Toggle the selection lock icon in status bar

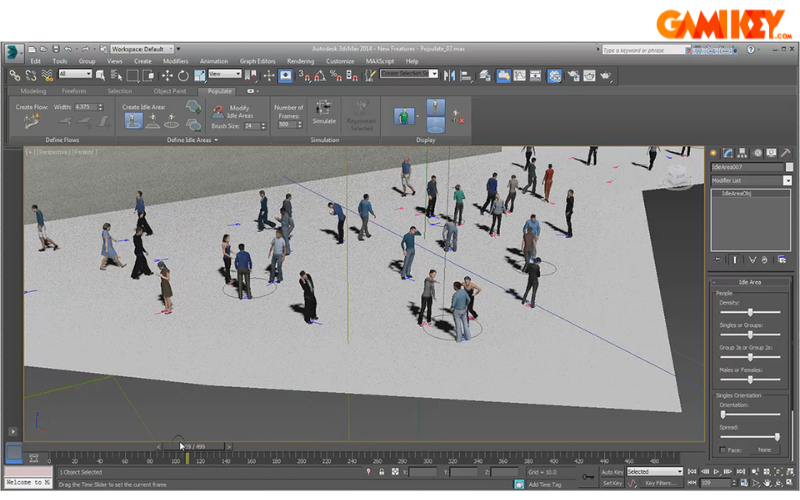click(381, 472)
